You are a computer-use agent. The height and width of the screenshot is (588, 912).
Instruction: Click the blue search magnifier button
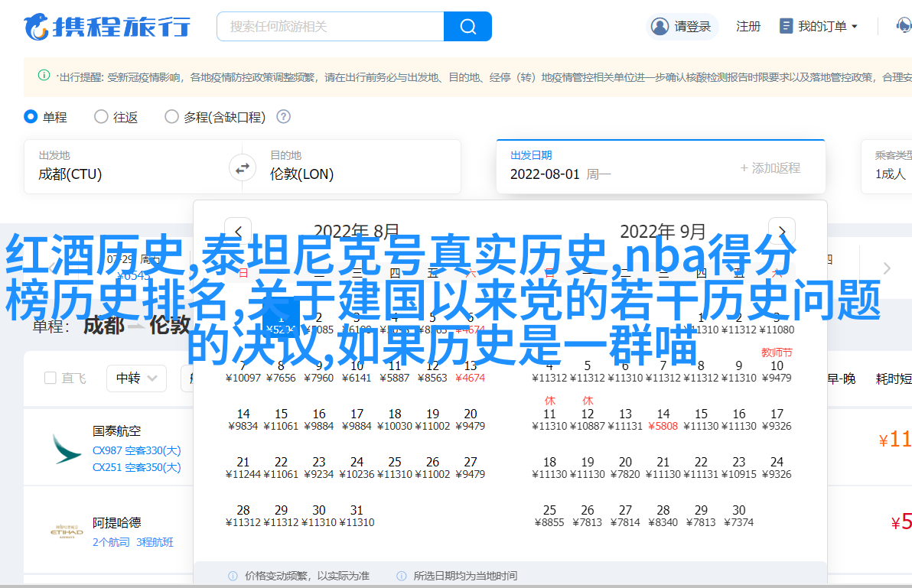(467, 27)
